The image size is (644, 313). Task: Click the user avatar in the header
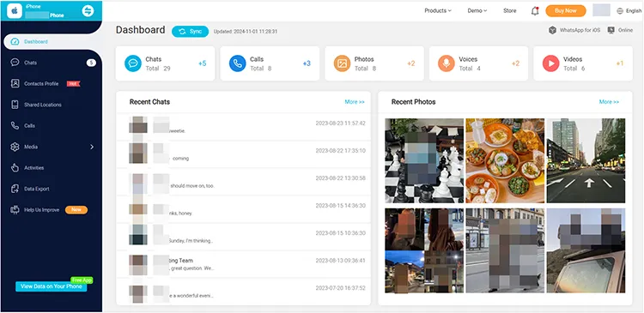tap(601, 10)
